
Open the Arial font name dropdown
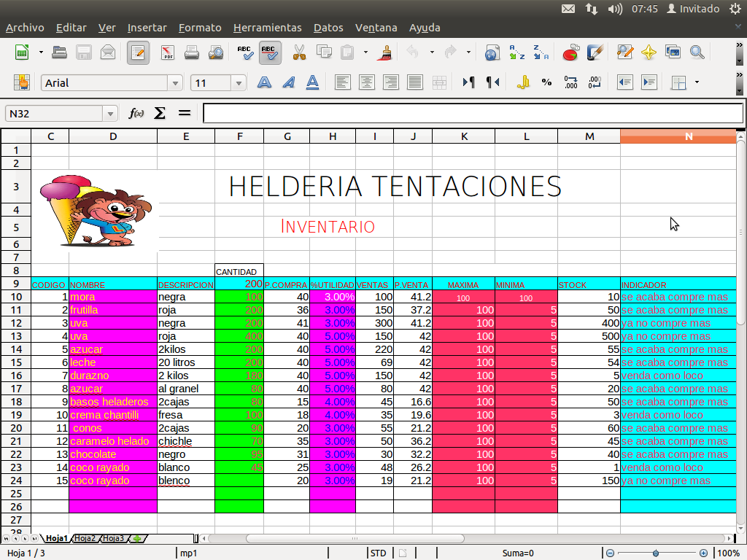click(174, 82)
